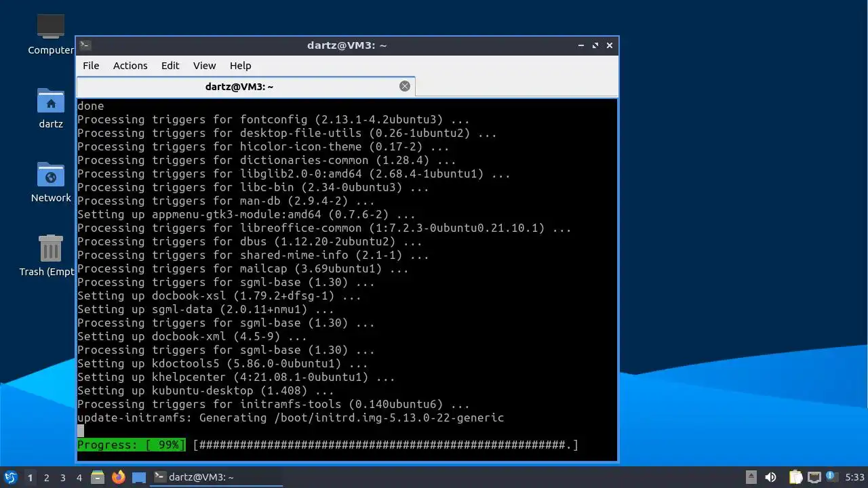Click the 'Setting up khelpcenter' line
The height and width of the screenshot is (488, 868).
point(236,377)
